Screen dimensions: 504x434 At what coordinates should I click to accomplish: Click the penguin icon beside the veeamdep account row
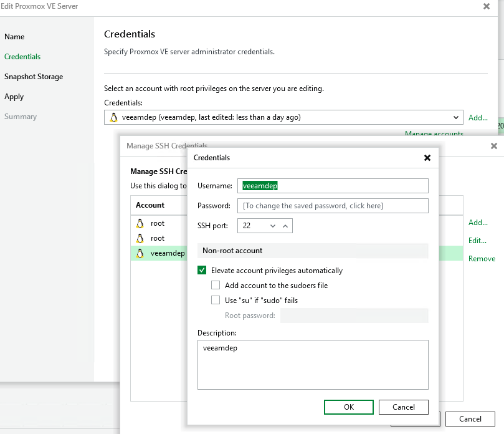[140, 253]
